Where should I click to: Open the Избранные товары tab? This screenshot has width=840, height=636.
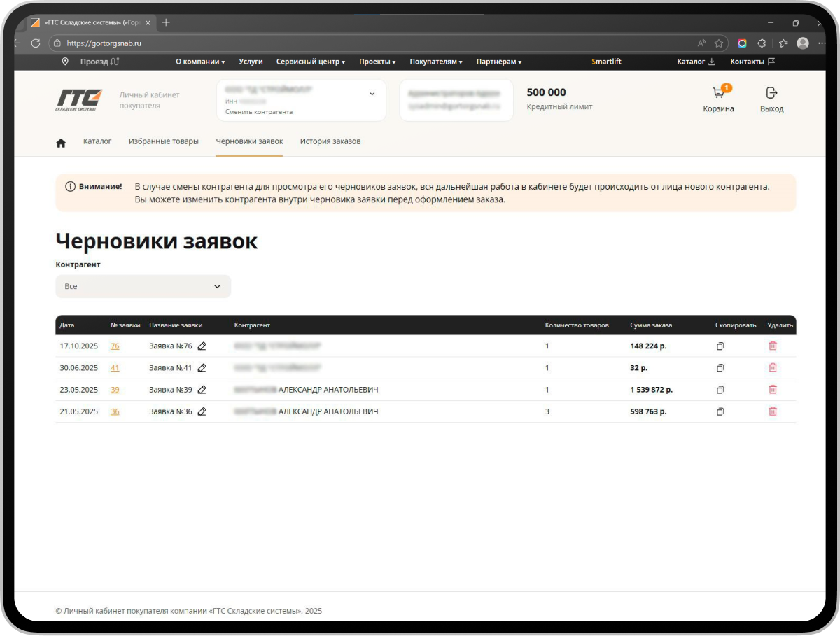click(164, 141)
